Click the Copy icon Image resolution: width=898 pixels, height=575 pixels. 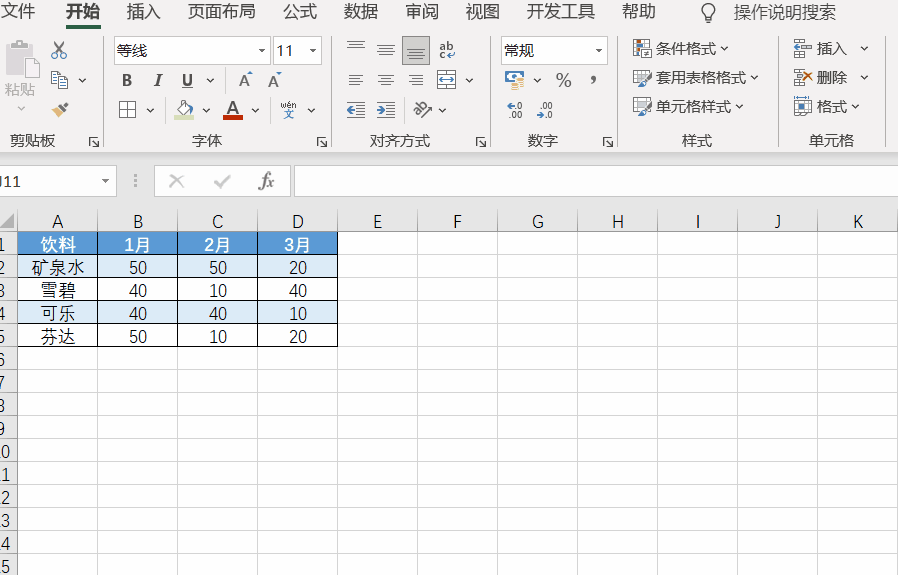click(x=60, y=80)
